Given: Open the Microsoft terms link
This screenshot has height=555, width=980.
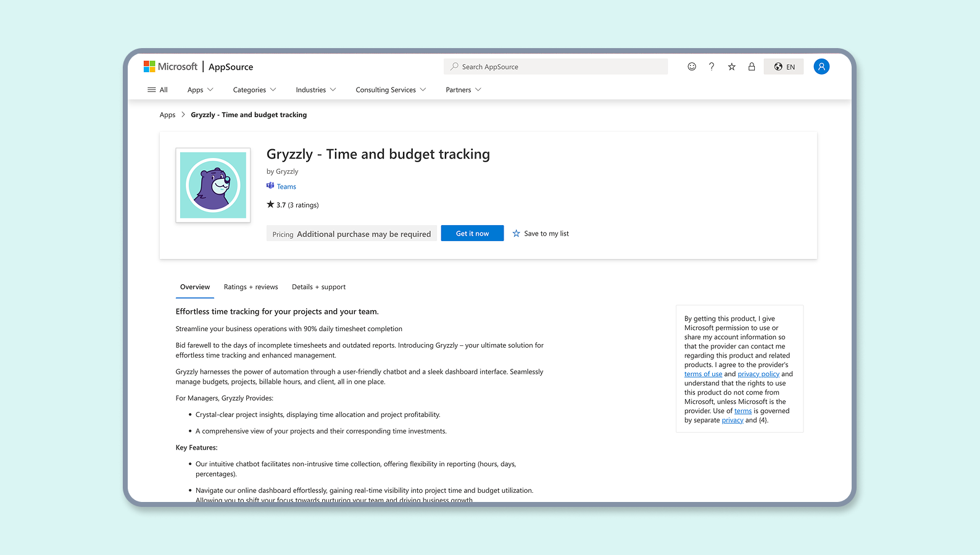Looking at the screenshot, I should [743, 411].
